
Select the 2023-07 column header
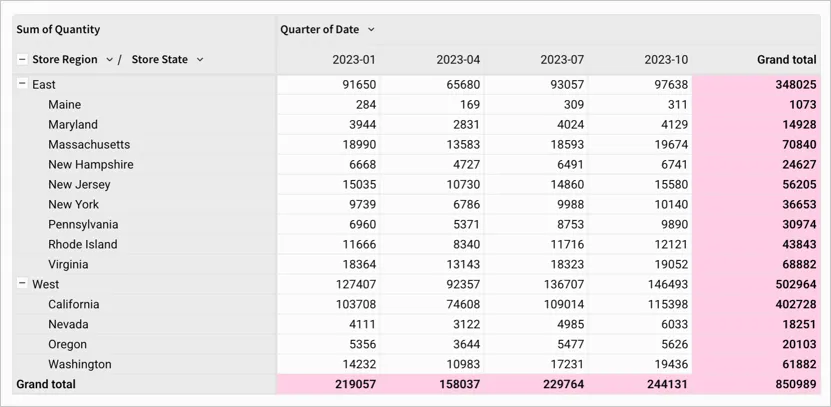tap(562, 60)
